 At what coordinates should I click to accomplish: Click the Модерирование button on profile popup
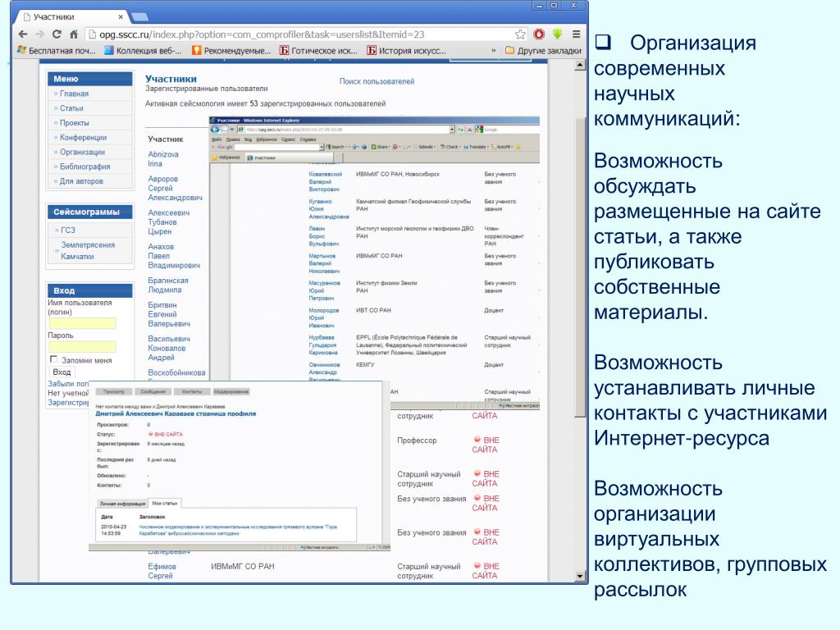pos(231,391)
